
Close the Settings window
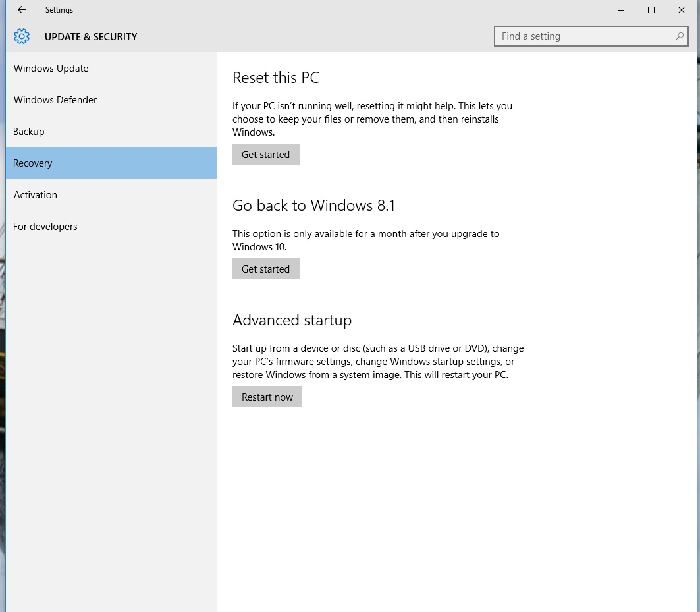682,10
